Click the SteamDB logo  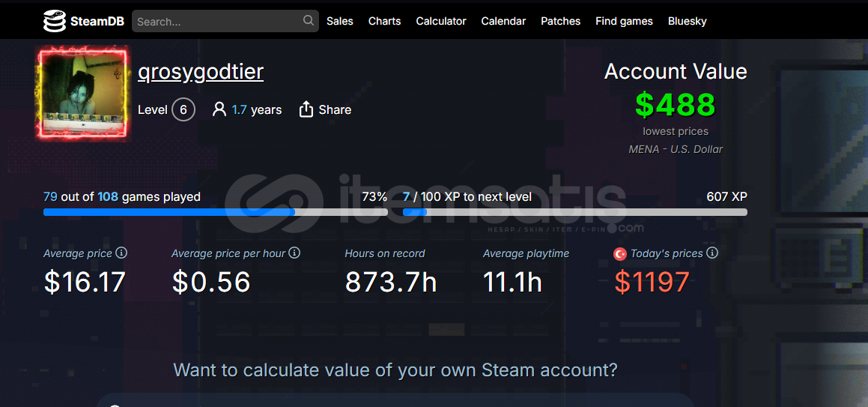pos(84,21)
